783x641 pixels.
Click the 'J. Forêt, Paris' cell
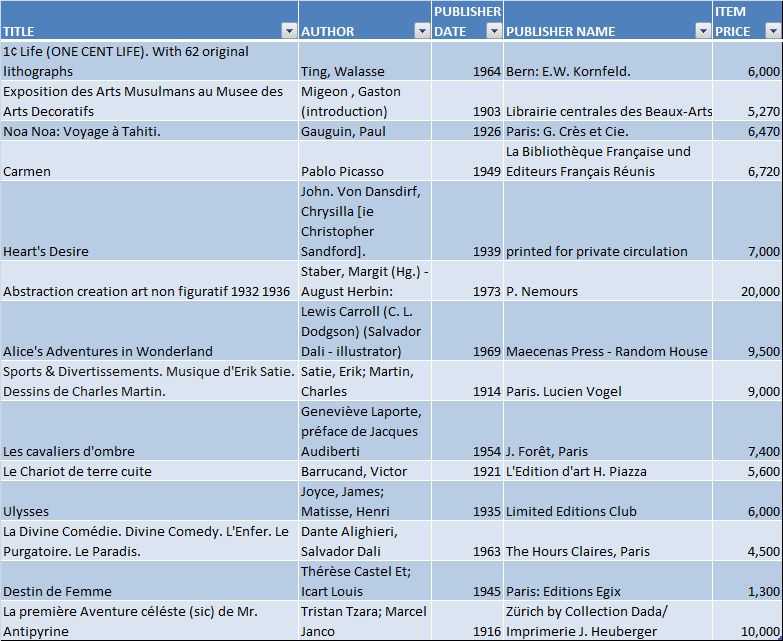(x=608, y=430)
